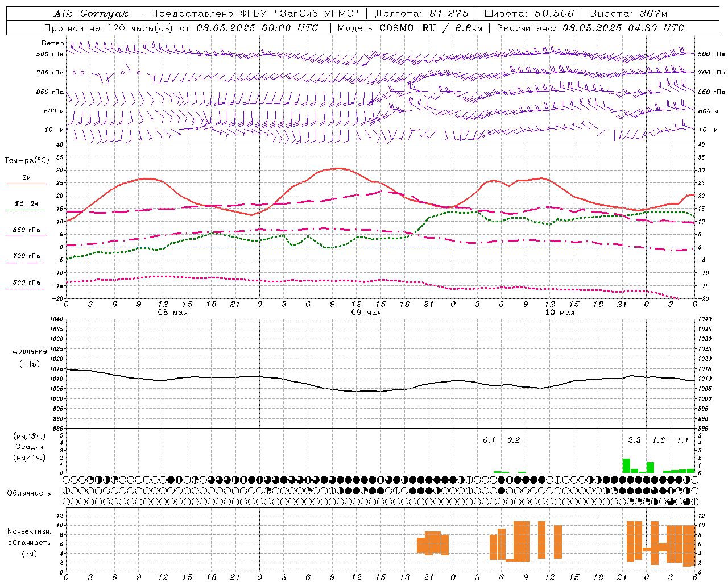
Task: Click the Td 2м dew point legend entry
Action: pyautogui.click(x=27, y=203)
